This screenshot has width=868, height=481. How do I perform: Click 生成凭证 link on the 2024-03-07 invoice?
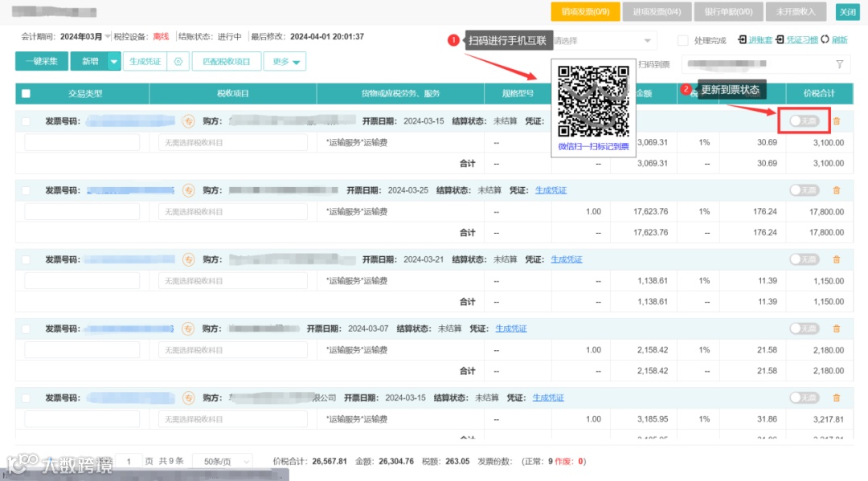(511, 328)
